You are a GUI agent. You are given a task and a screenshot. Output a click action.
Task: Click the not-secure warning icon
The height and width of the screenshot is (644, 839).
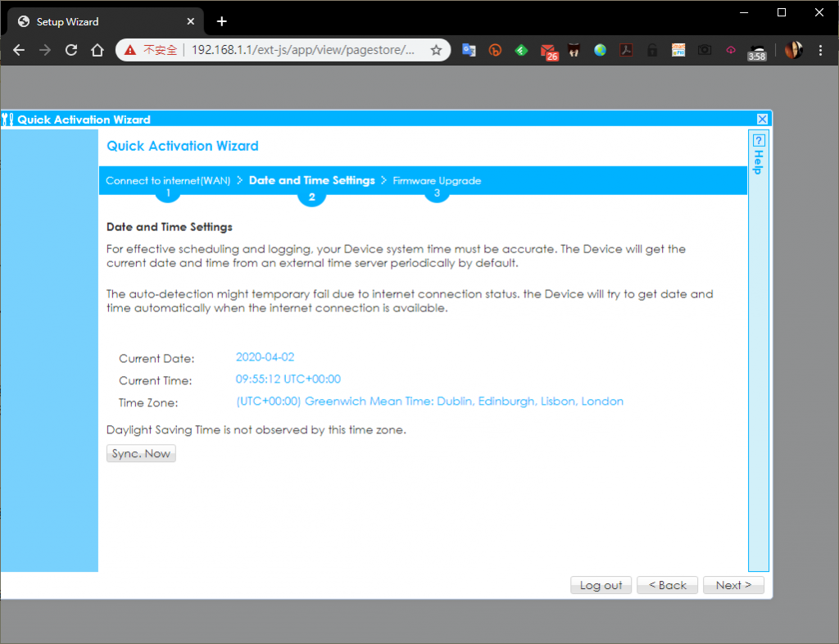pos(130,50)
